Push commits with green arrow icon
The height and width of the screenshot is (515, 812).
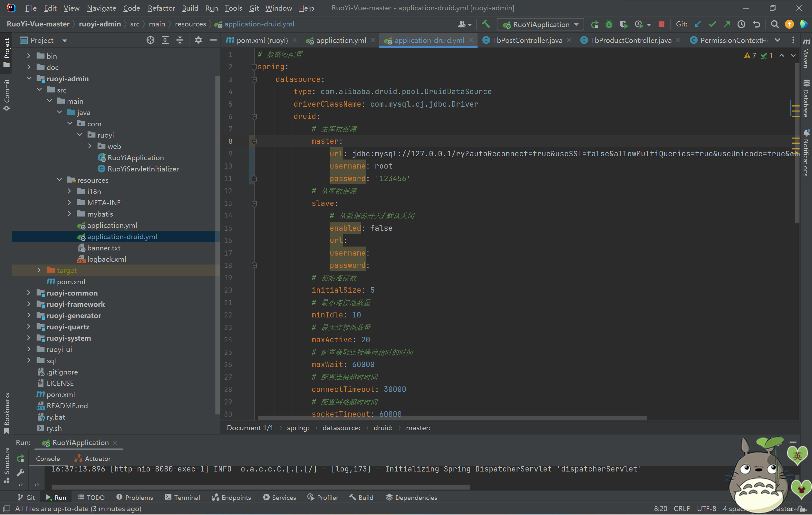[x=727, y=24]
